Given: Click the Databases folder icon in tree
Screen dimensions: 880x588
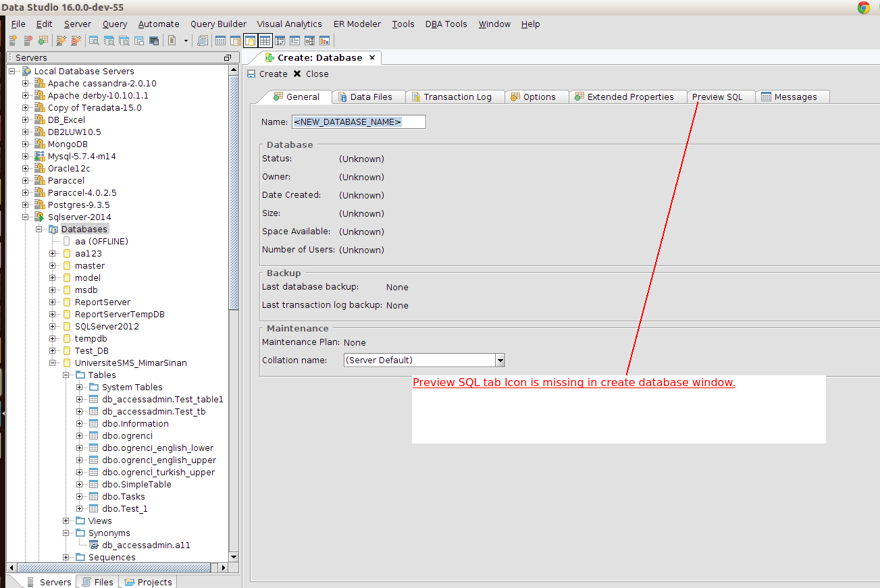Looking at the screenshot, I should (x=54, y=229).
